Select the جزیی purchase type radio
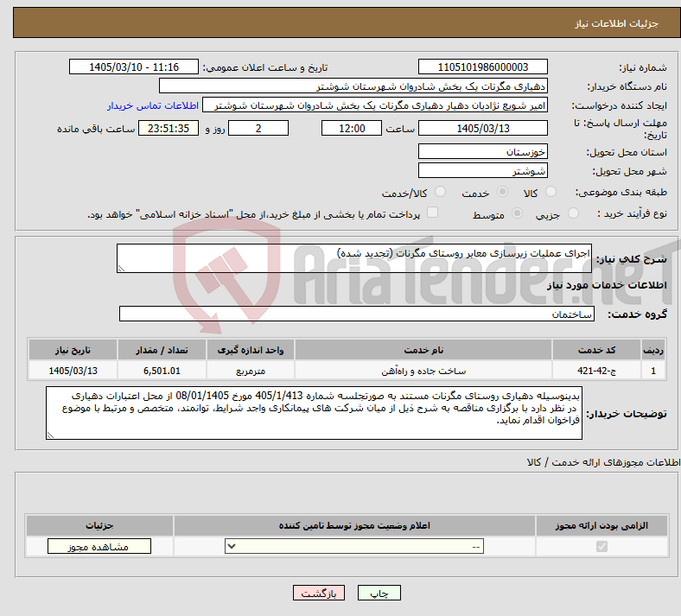681x616 pixels. tap(573, 213)
